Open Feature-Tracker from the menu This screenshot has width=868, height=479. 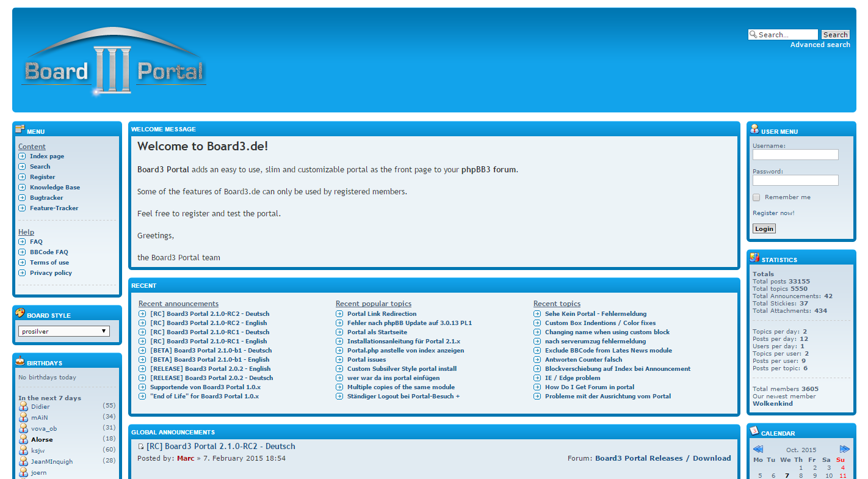[x=54, y=208]
